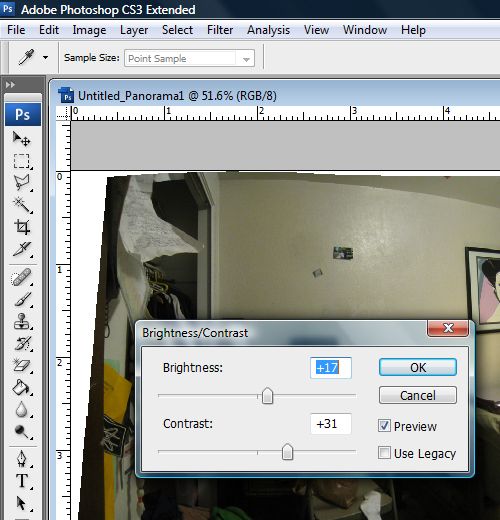The width and height of the screenshot is (500, 520).
Task: Select the Paint Bucket tool
Action: coord(22,387)
